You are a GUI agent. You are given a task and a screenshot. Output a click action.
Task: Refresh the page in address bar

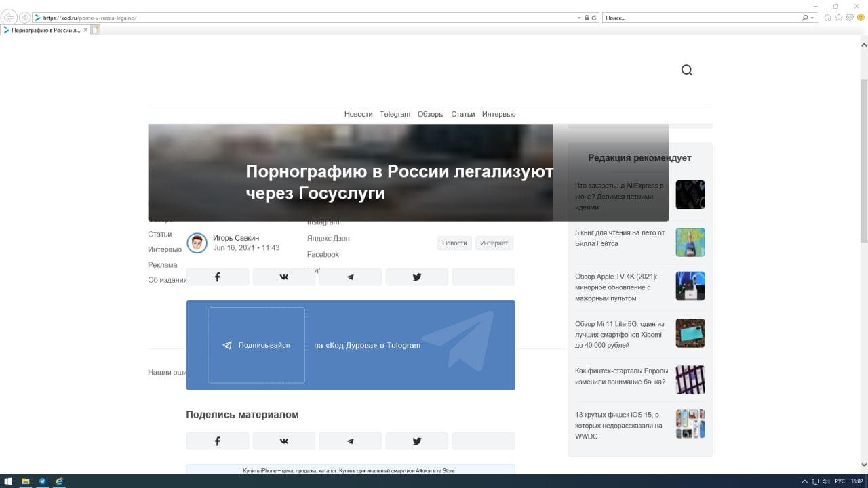click(x=595, y=18)
